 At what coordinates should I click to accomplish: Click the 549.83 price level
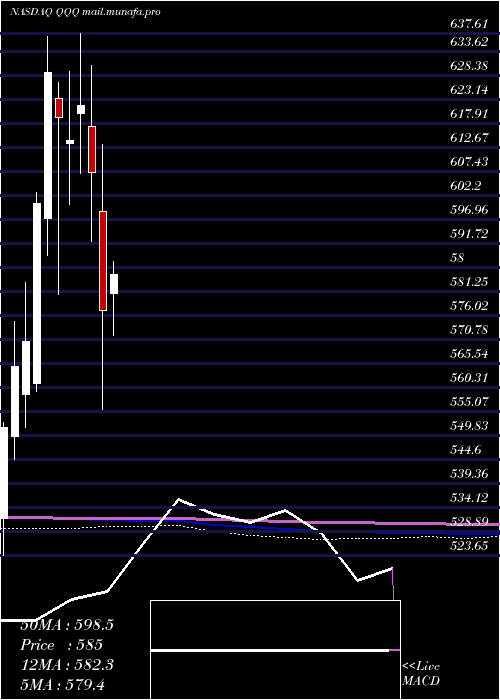469,426
